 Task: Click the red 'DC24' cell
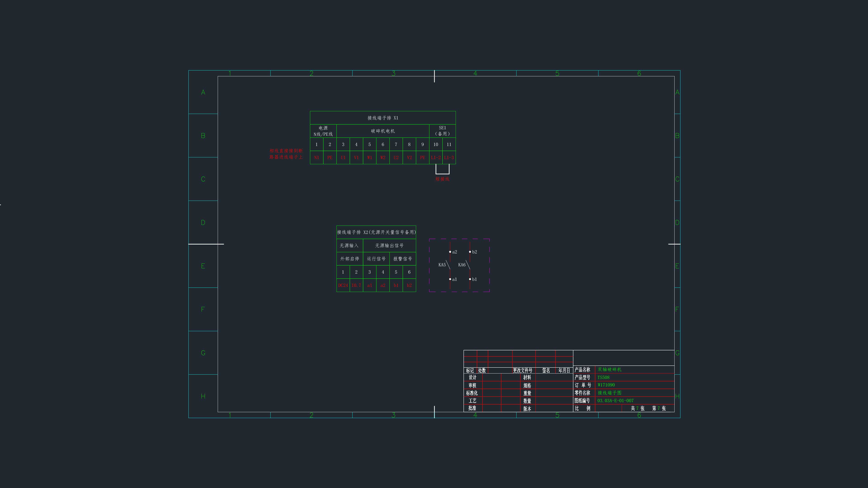point(343,285)
